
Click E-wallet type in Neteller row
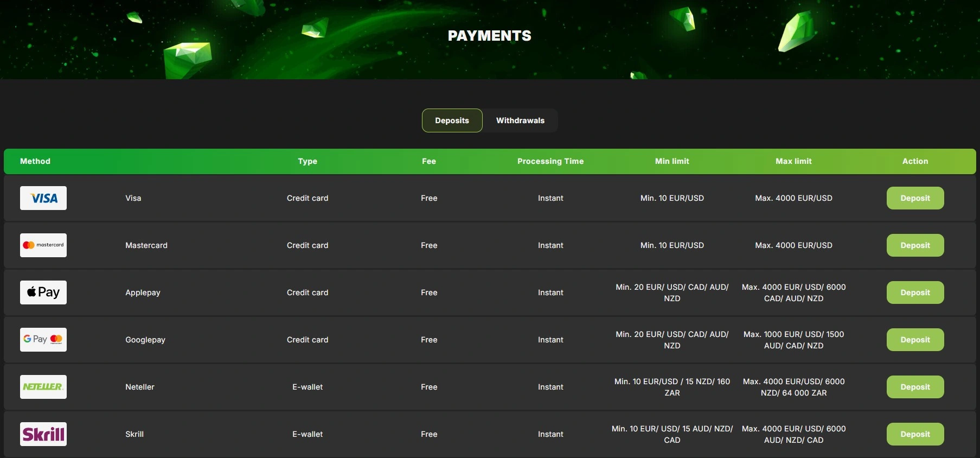pyautogui.click(x=308, y=387)
